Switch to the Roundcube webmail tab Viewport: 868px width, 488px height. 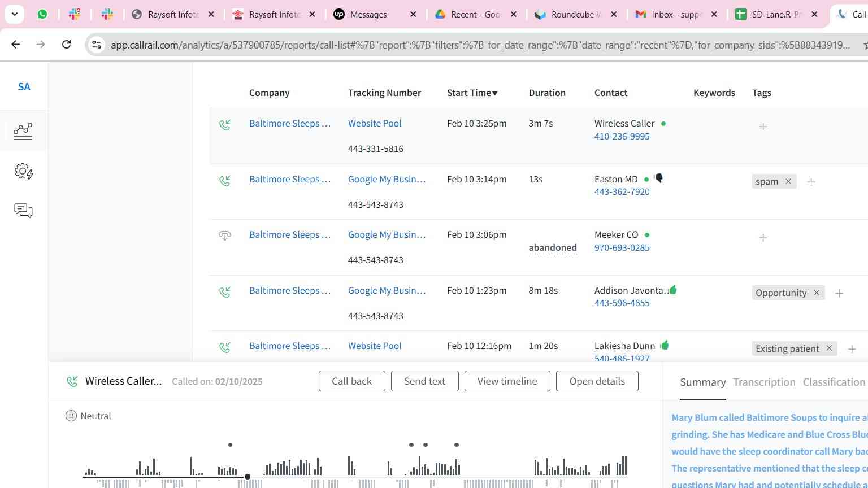[x=576, y=14]
